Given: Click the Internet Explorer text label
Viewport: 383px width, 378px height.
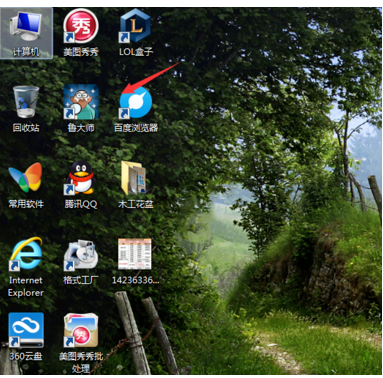Looking at the screenshot, I should [26, 286].
